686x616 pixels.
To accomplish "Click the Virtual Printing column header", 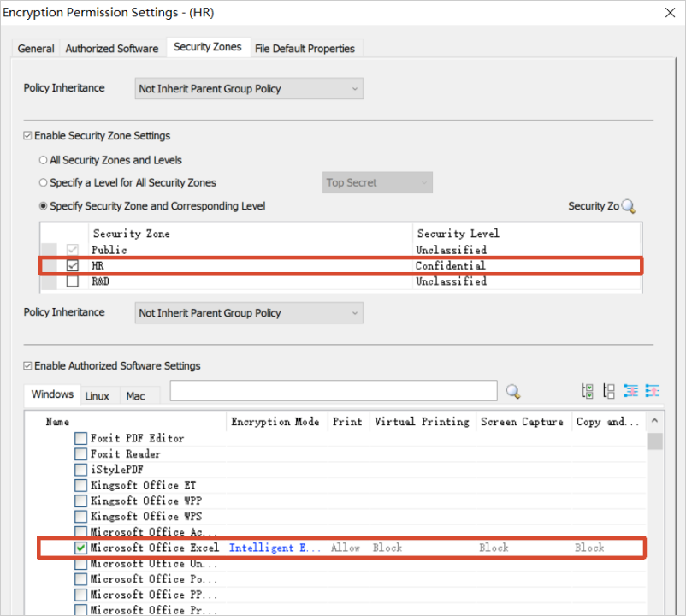I will click(x=422, y=422).
